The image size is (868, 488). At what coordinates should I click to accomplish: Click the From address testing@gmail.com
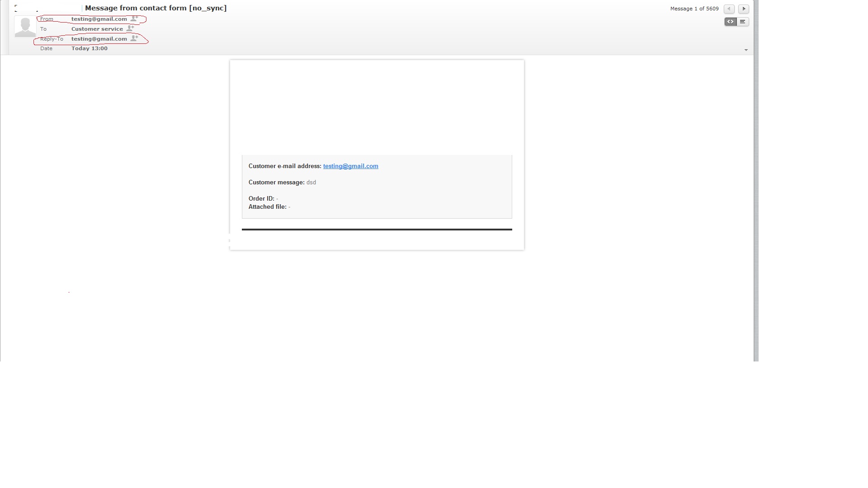(x=99, y=19)
